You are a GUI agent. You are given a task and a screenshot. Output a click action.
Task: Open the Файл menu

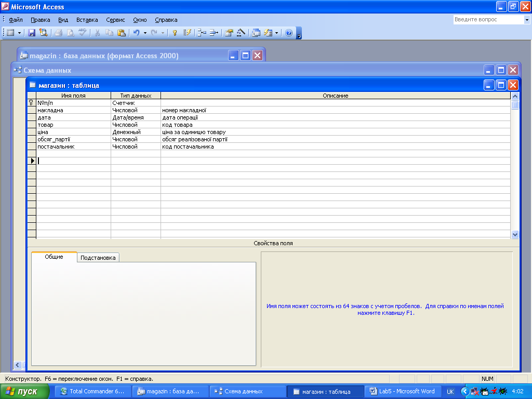pyautogui.click(x=16, y=20)
